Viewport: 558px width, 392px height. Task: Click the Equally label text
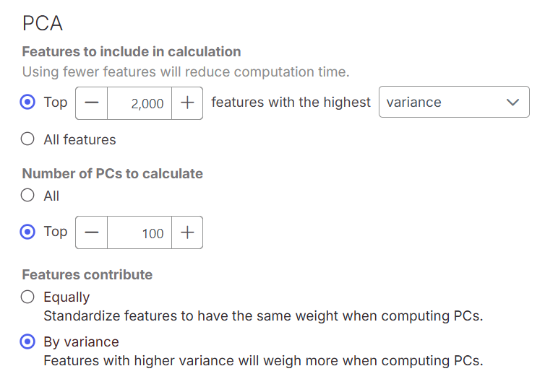[x=66, y=297]
